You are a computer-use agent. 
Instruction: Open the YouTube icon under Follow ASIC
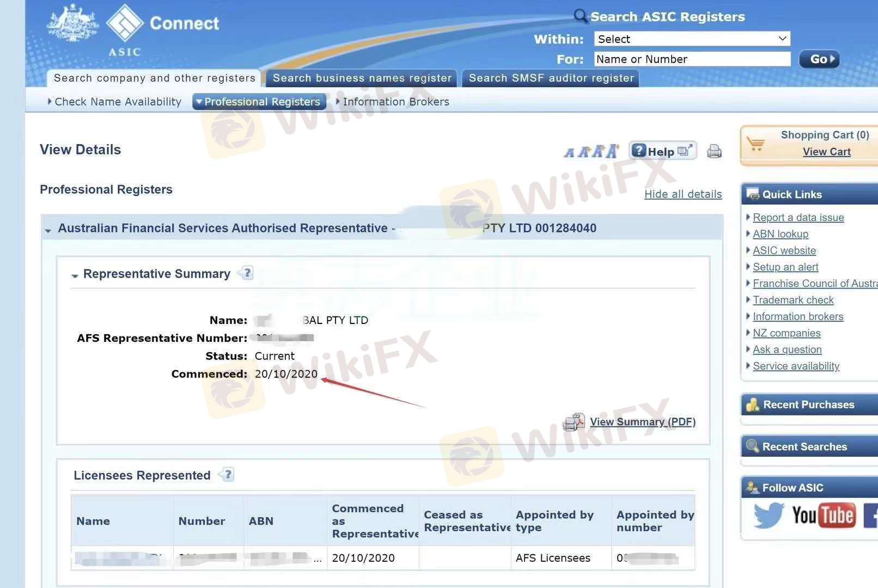tap(823, 514)
